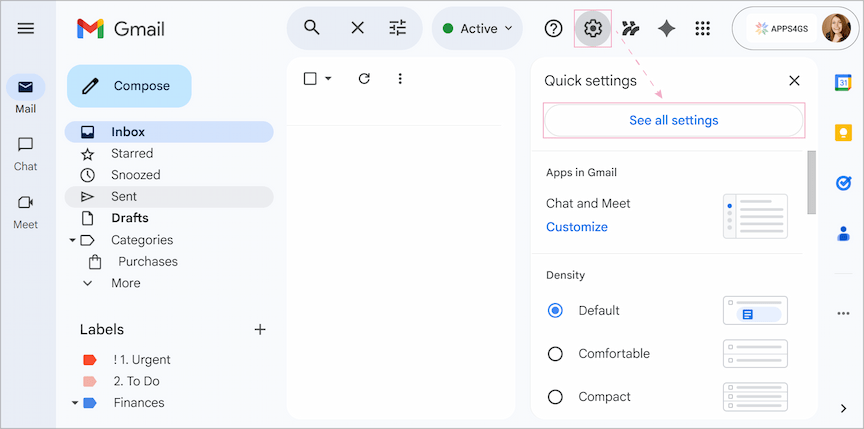Open the 2. To Do label
The height and width of the screenshot is (429, 864).
[137, 381]
